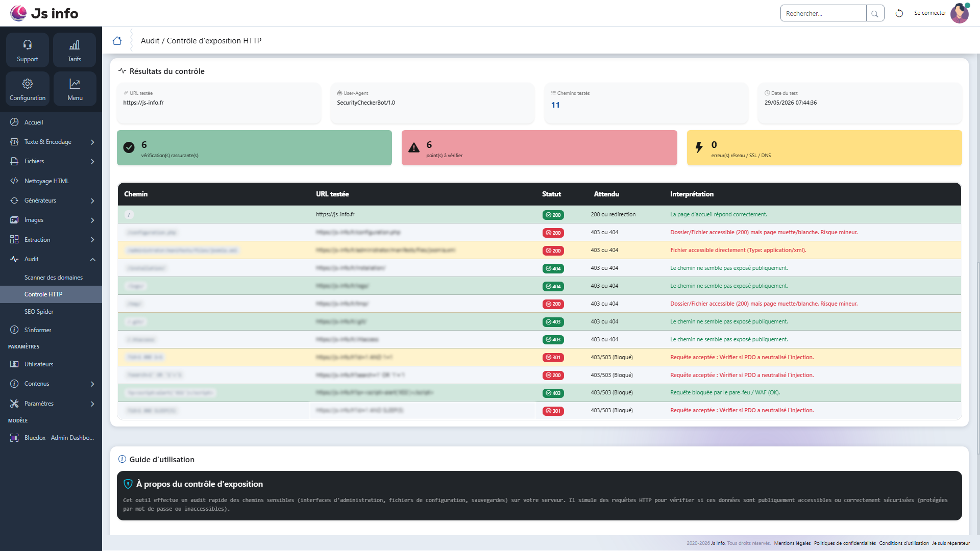
Task: Focus the Rechercher search field
Action: tap(823, 13)
